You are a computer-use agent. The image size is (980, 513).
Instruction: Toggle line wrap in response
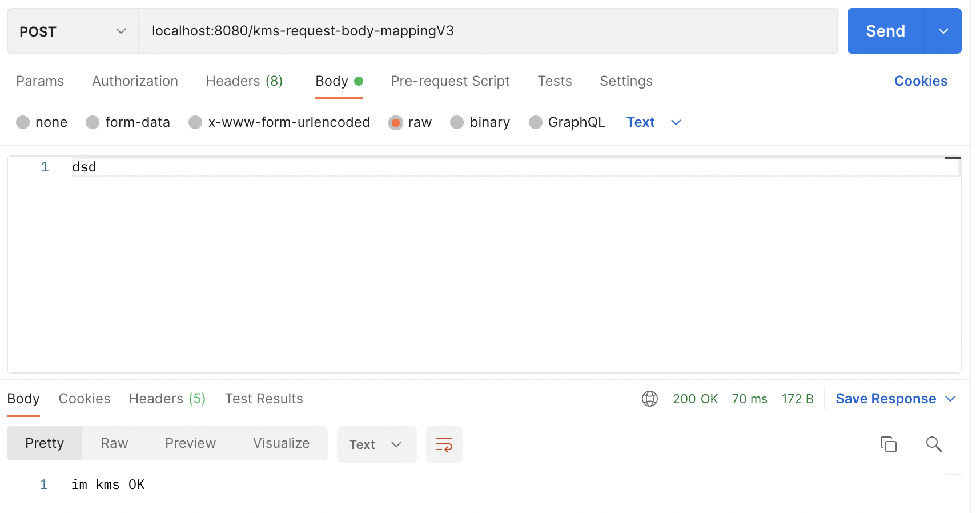(444, 444)
